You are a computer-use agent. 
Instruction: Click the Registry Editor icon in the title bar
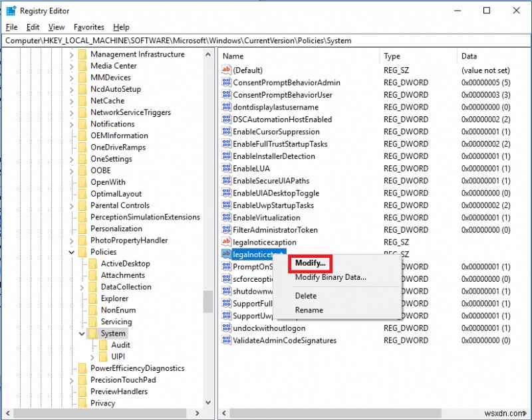coord(11,11)
